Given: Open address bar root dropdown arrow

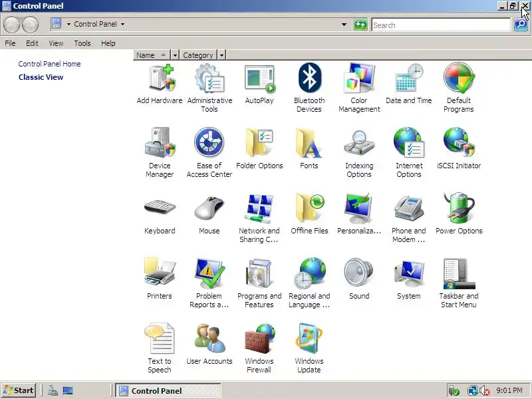Looking at the screenshot, I should click(x=68, y=24).
